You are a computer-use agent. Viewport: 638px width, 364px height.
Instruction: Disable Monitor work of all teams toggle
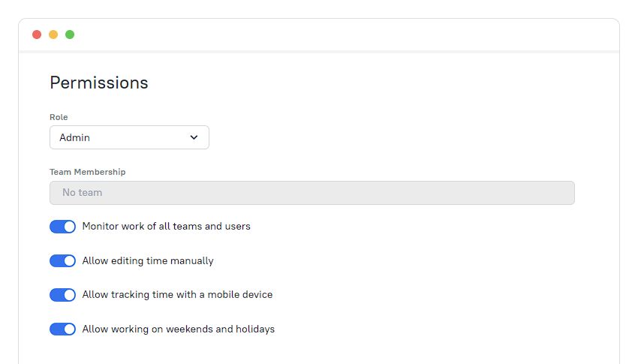tap(62, 227)
